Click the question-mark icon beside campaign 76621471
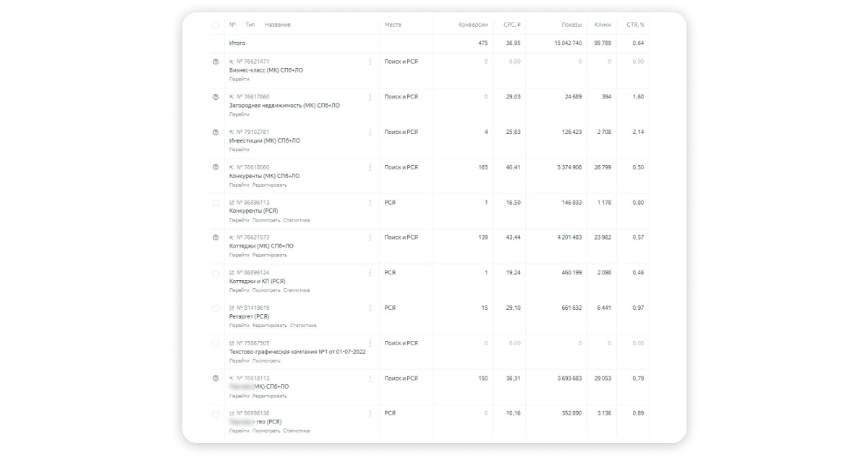This screenshot has width=868, height=456. pyautogui.click(x=216, y=62)
